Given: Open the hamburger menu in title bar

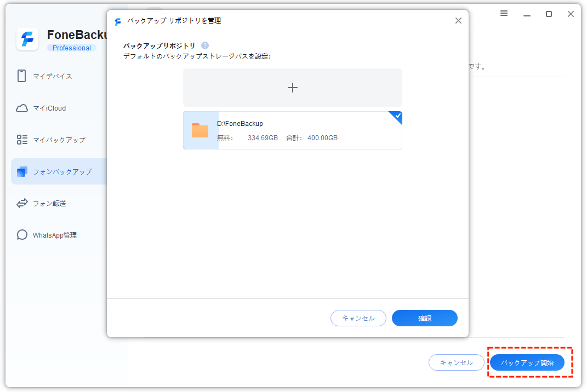Looking at the screenshot, I should pos(504,14).
